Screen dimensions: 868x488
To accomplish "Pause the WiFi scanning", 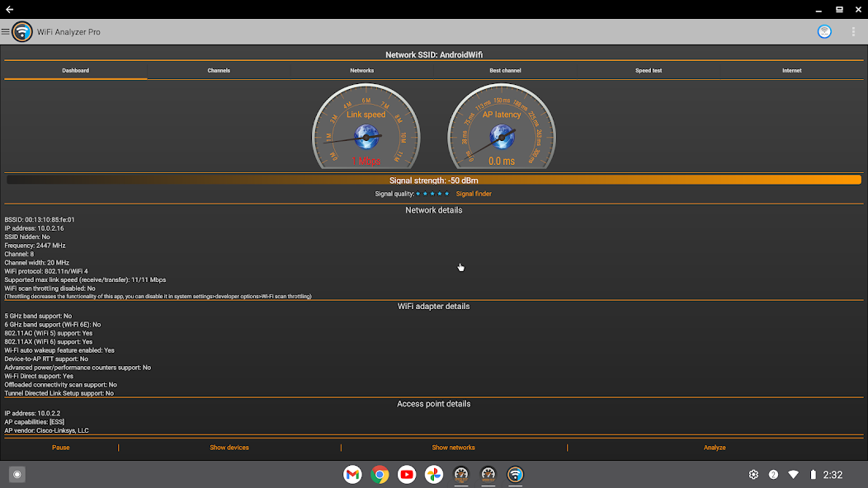I will coord(61,448).
